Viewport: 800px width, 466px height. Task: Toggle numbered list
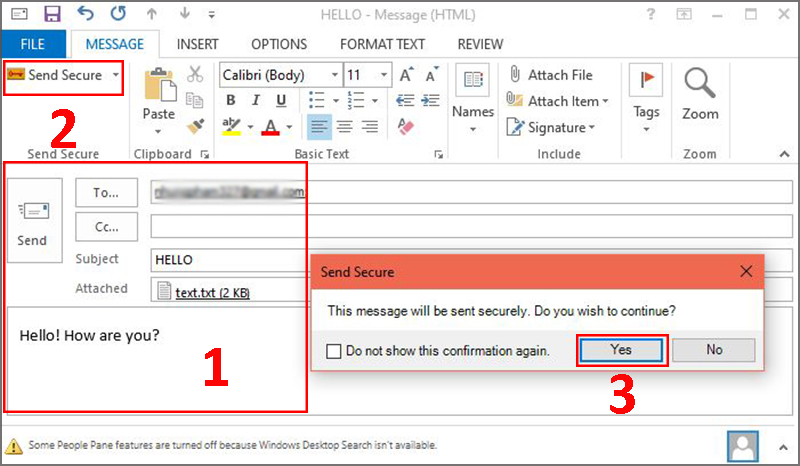[x=356, y=100]
